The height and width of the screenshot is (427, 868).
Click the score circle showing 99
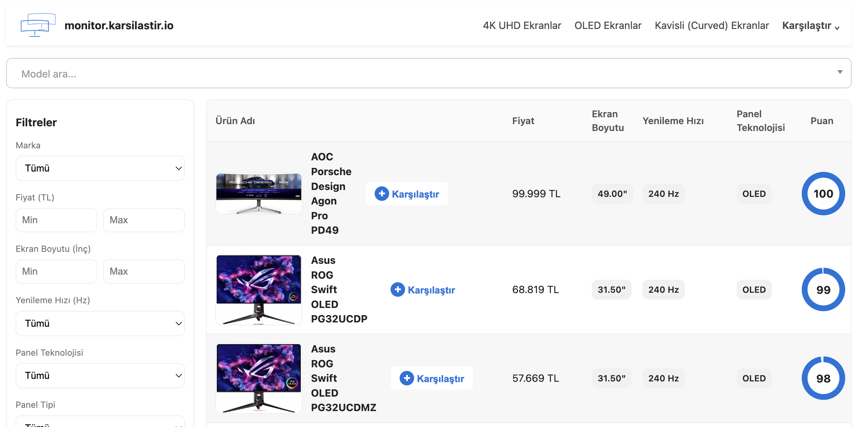823,289
